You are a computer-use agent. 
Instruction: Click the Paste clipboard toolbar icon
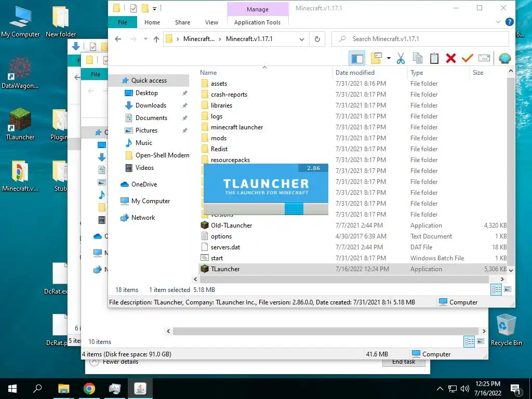[x=434, y=58]
